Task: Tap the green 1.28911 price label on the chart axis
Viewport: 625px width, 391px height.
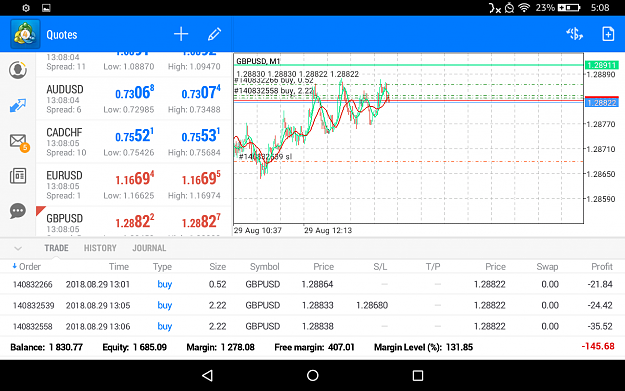Action: click(x=601, y=65)
